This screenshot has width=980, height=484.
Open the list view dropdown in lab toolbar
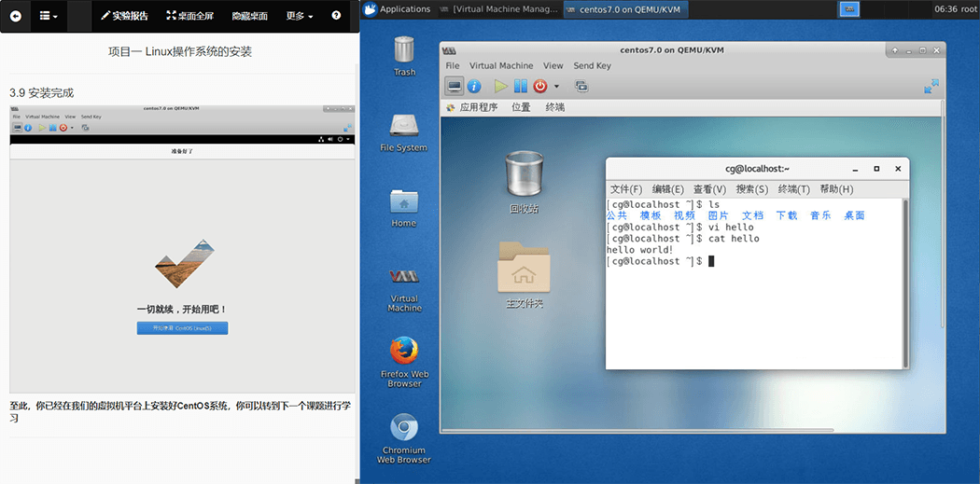[49, 16]
